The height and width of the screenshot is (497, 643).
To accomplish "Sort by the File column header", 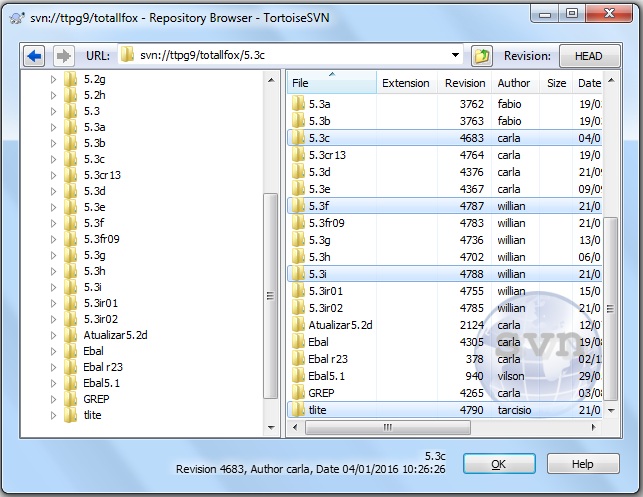I will (x=332, y=82).
